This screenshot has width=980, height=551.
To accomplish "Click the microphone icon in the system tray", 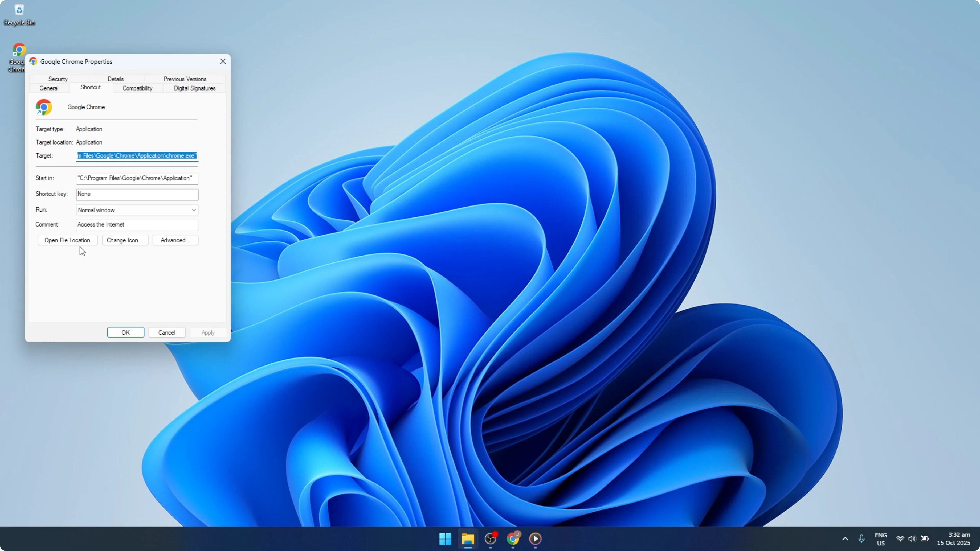I will [862, 539].
